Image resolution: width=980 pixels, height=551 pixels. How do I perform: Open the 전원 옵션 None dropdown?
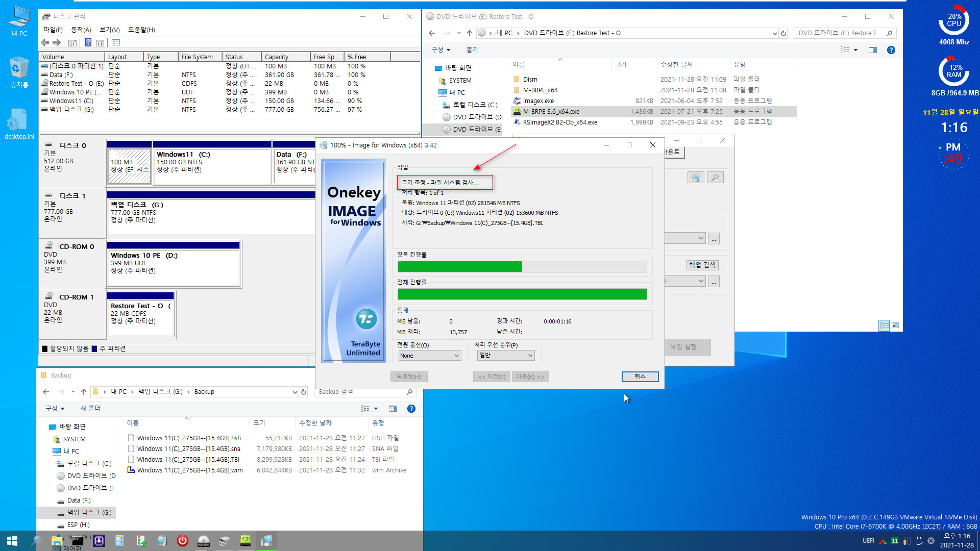click(x=429, y=356)
